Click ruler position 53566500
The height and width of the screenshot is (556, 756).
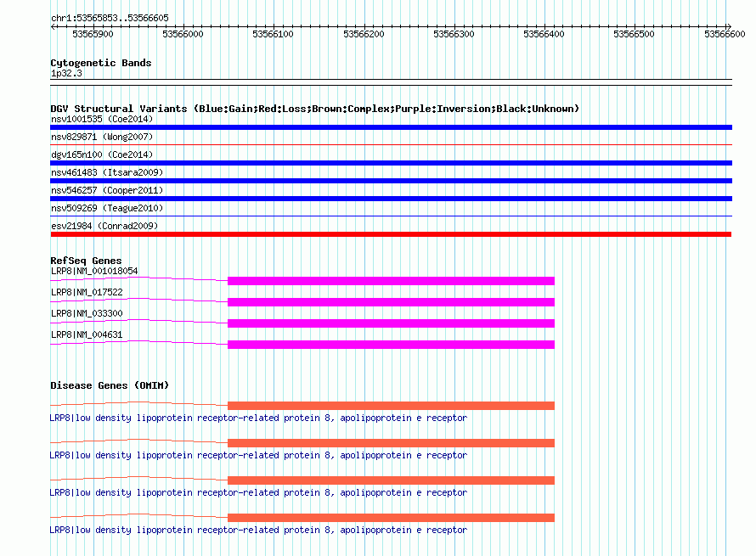click(x=634, y=34)
